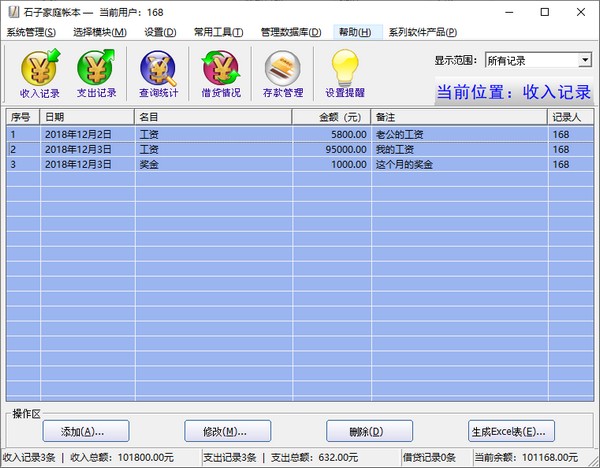
Task: Open the 支出记录 expense records icon
Action: click(96, 73)
